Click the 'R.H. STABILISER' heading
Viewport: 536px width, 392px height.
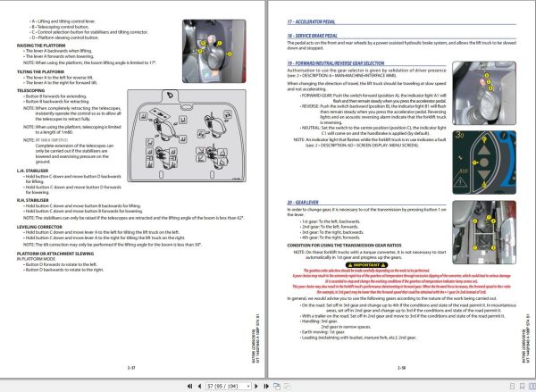click(x=32, y=200)
